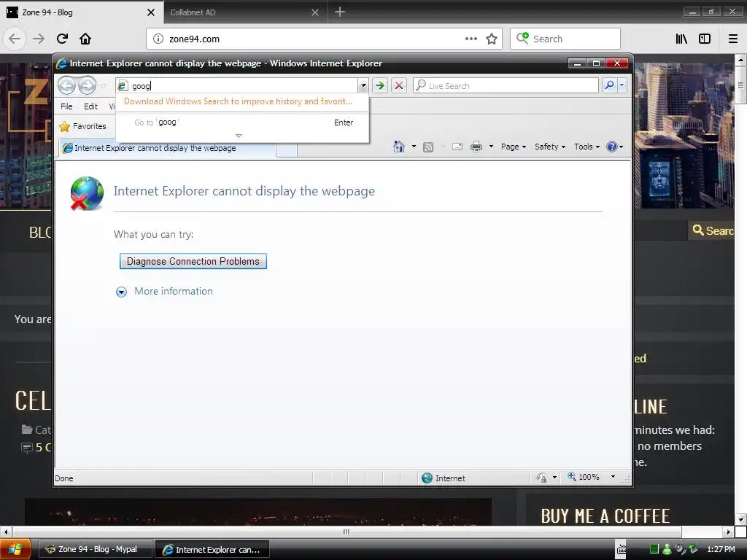Toggle Firefox sidebar icon
This screenshot has height=560, width=747.
(x=705, y=39)
